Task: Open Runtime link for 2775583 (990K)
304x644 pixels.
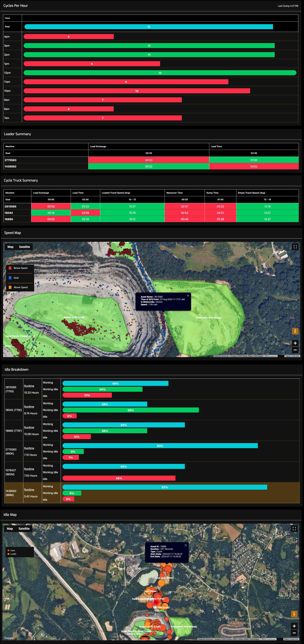Action: click(29, 448)
